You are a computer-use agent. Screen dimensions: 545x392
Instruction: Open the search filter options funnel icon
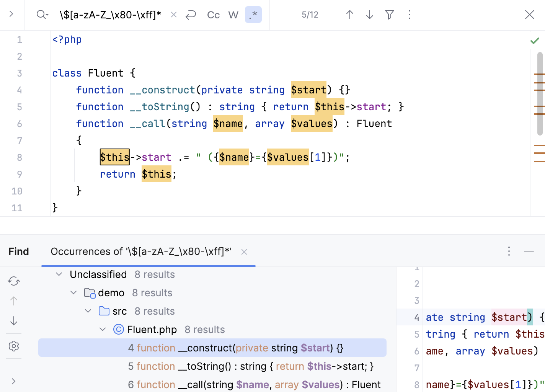[x=389, y=15]
